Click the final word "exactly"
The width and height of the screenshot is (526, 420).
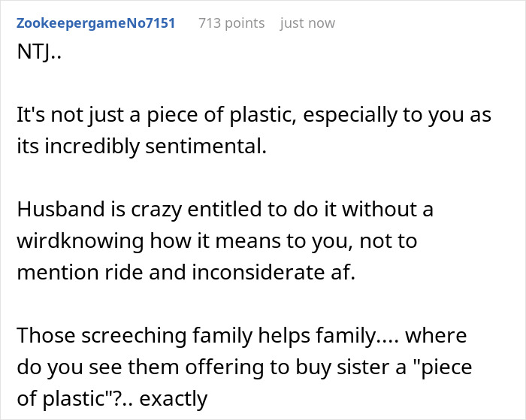(x=168, y=397)
